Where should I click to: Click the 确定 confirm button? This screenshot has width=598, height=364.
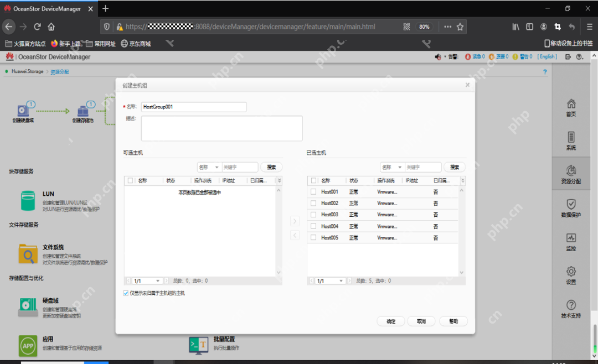click(x=390, y=321)
